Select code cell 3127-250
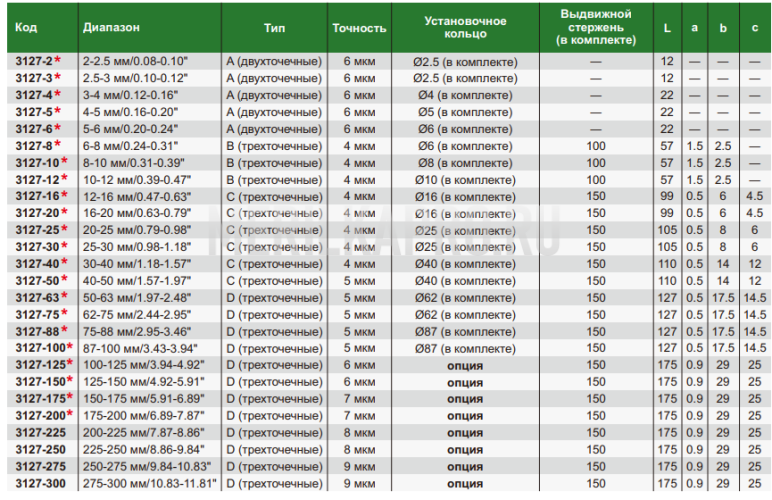 tap(40, 449)
